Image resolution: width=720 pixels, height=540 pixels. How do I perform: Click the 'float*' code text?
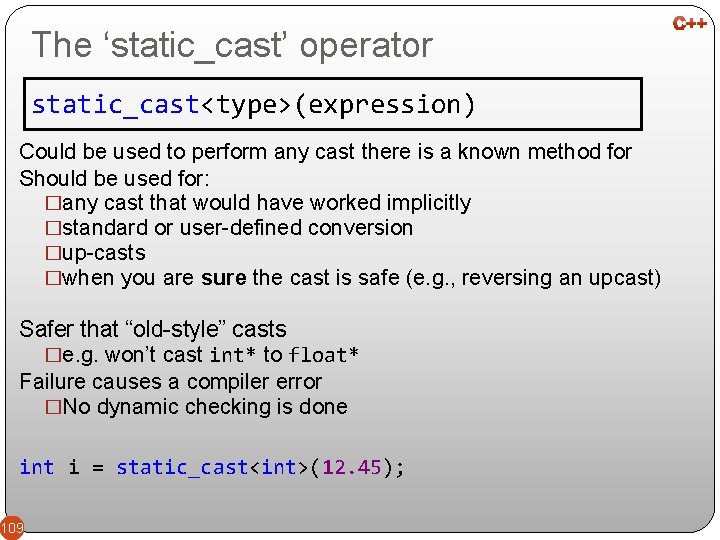coord(324,355)
